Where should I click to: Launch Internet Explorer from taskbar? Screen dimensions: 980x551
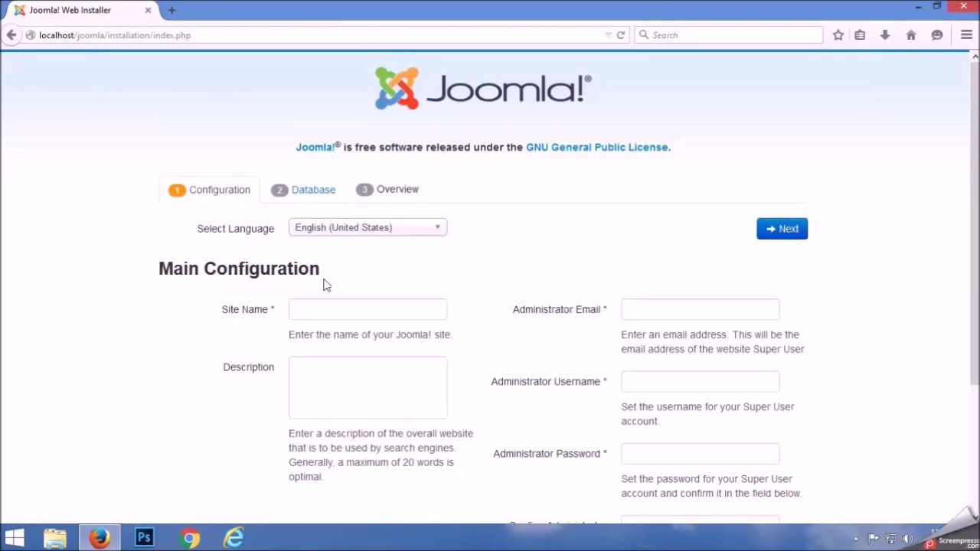pos(234,537)
